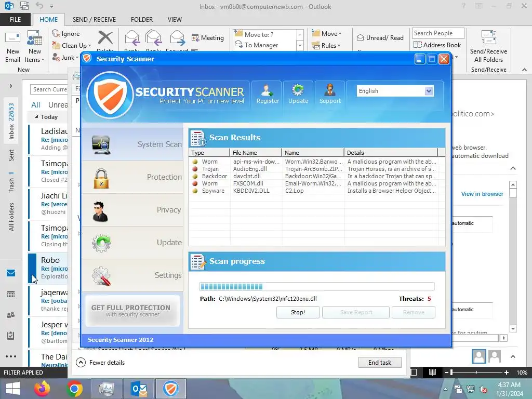Screen dimensions: 532x399
Task: Click zoom in plus in Outlook status bar
Action: point(506,372)
